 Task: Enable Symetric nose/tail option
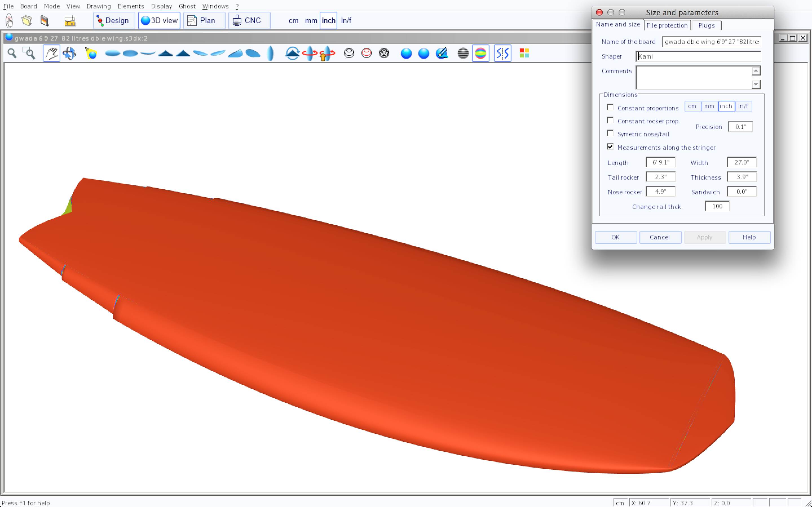tap(610, 134)
